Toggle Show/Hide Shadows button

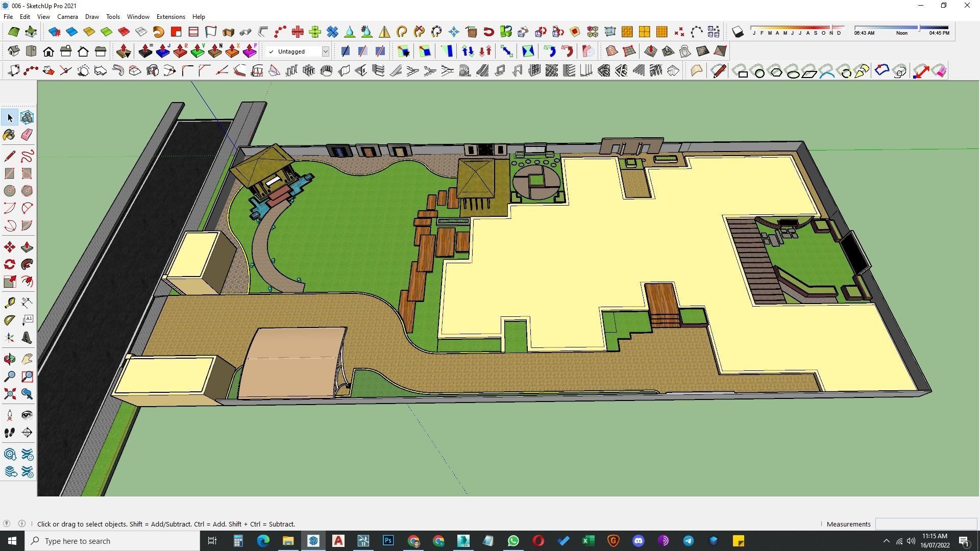point(738,32)
